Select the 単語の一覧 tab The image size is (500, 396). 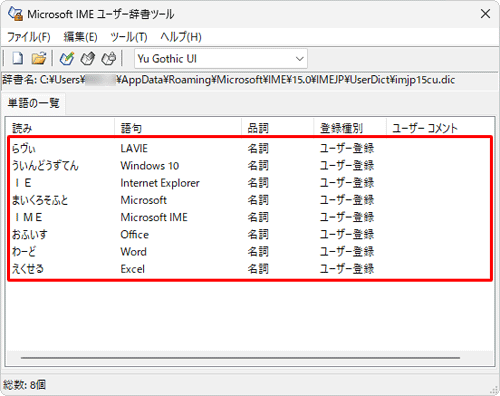(x=33, y=103)
